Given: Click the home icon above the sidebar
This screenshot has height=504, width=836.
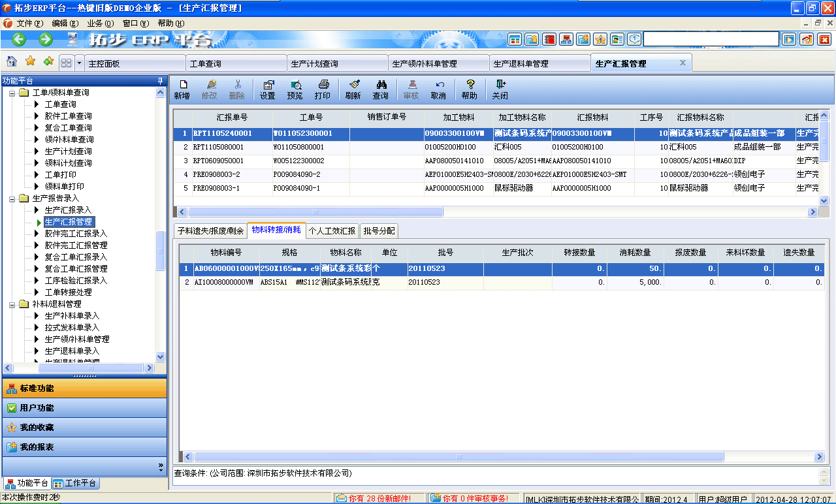Looking at the screenshot, I should point(10,63).
